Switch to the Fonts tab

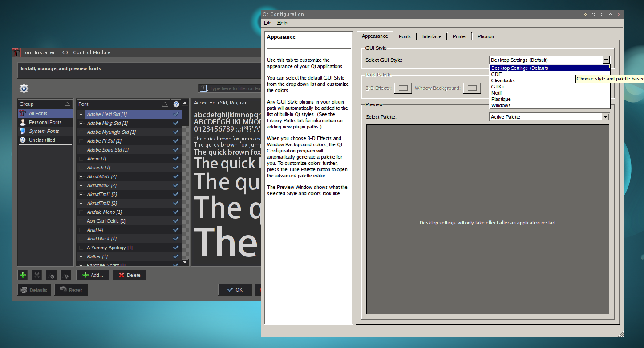(x=405, y=36)
